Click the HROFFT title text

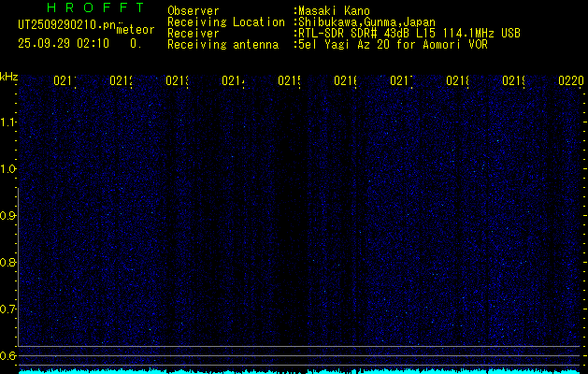point(96,7)
